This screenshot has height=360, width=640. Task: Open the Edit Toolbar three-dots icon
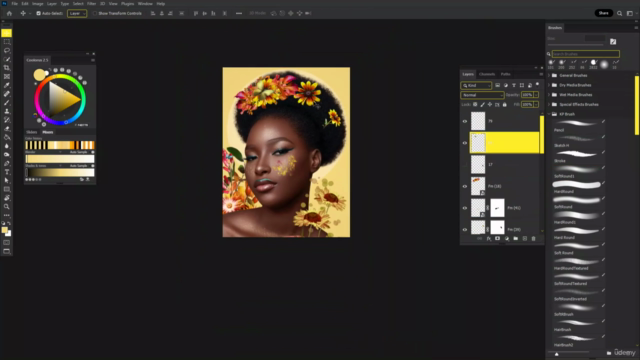pyautogui.click(x=7, y=215)
